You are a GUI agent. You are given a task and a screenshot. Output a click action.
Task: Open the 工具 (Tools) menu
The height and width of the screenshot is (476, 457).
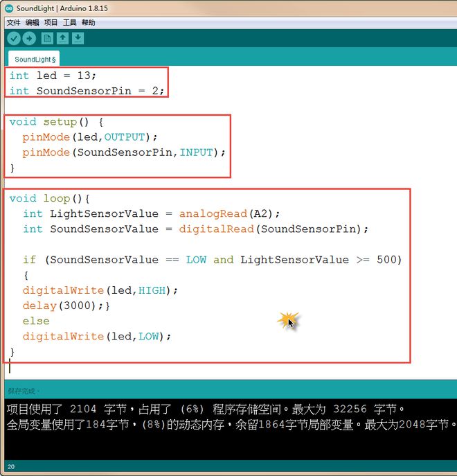point(69,22)
